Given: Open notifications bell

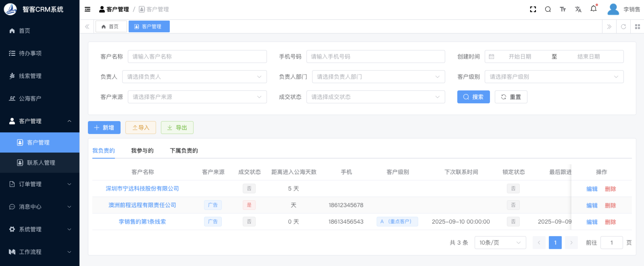Looking at the screenshot, I should click(593, 9).
